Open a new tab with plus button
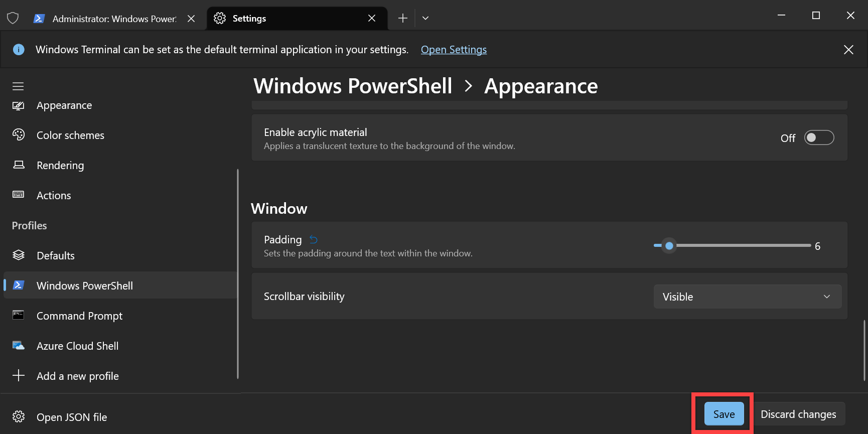868x434 pixels. (x=402, y=19)
